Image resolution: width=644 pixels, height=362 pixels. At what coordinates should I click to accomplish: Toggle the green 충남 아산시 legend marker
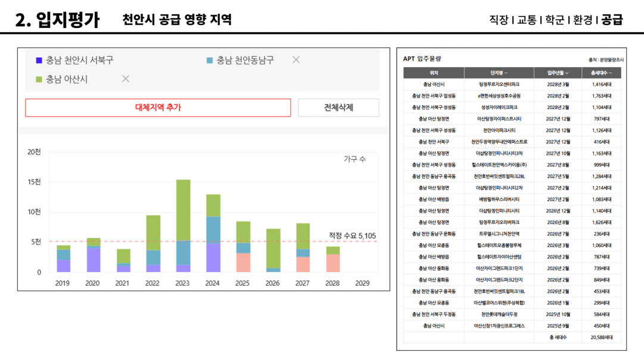(x=39, y=79)
